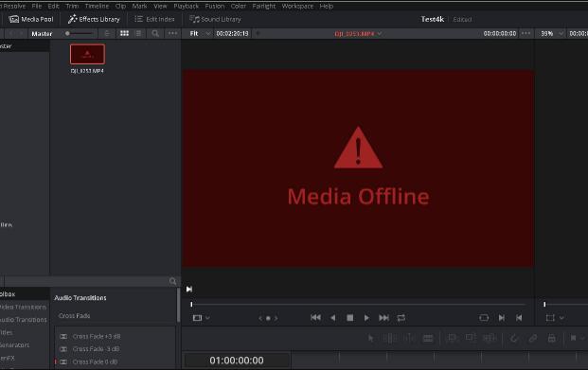Open the Fit zoom dropdown
Screen dimensions: 588x370
click(x=200, y=33)
